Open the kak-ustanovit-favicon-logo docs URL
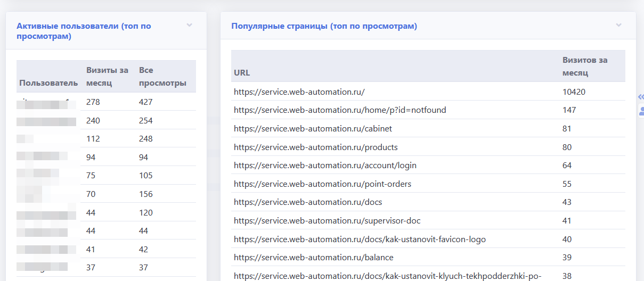The width and height of the screenshot is (644, 281). (x=360, y=239)
